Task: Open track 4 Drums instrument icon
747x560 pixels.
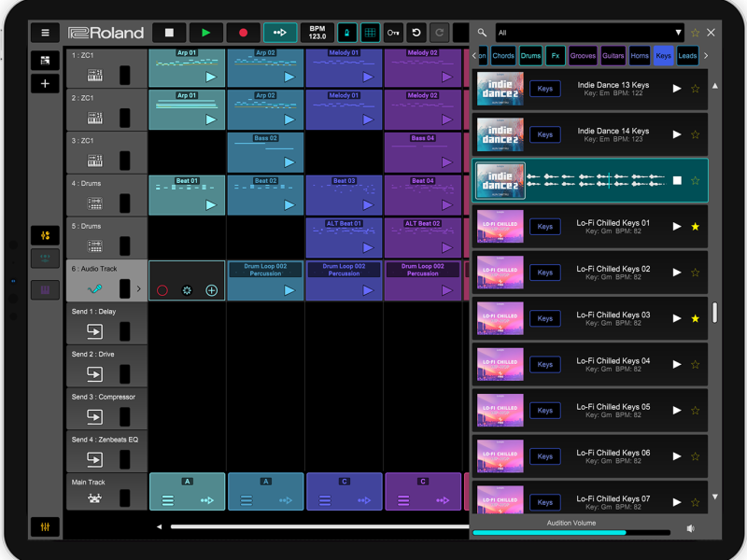Action: tap(95, 203)
